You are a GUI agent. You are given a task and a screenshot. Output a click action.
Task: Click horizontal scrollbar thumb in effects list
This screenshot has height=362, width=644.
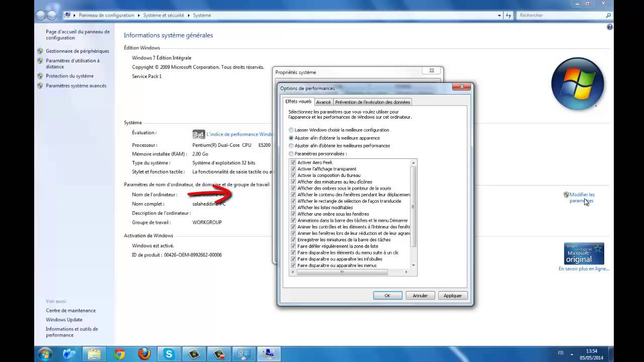pos(342,272)
